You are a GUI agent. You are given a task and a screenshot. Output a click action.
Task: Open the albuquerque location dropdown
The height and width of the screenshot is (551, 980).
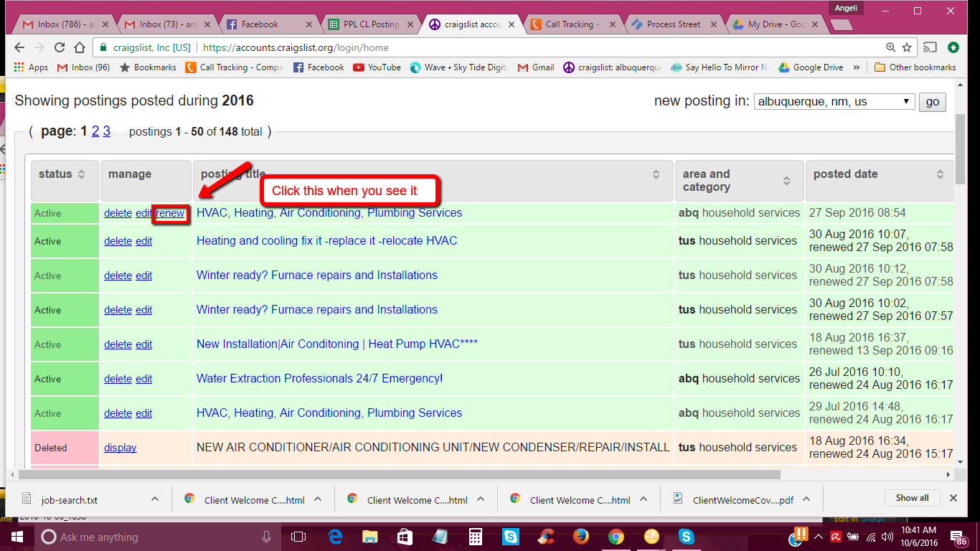[x=834, y=101]
